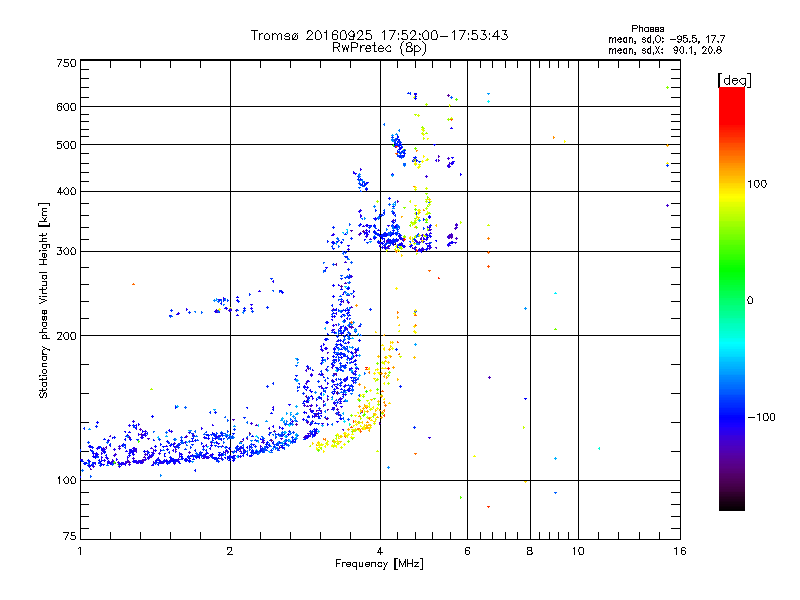Click the colorbar tick label '-100'
The width and height of the screenshot is (800, 600).
coord(762,417)
